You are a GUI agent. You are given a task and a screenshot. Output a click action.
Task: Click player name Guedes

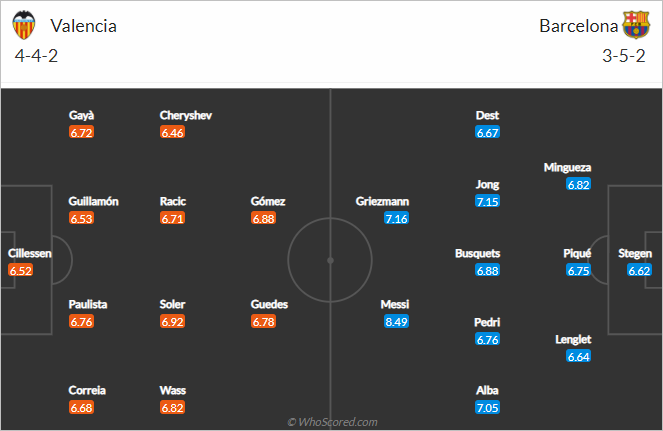tap(268, 304)
